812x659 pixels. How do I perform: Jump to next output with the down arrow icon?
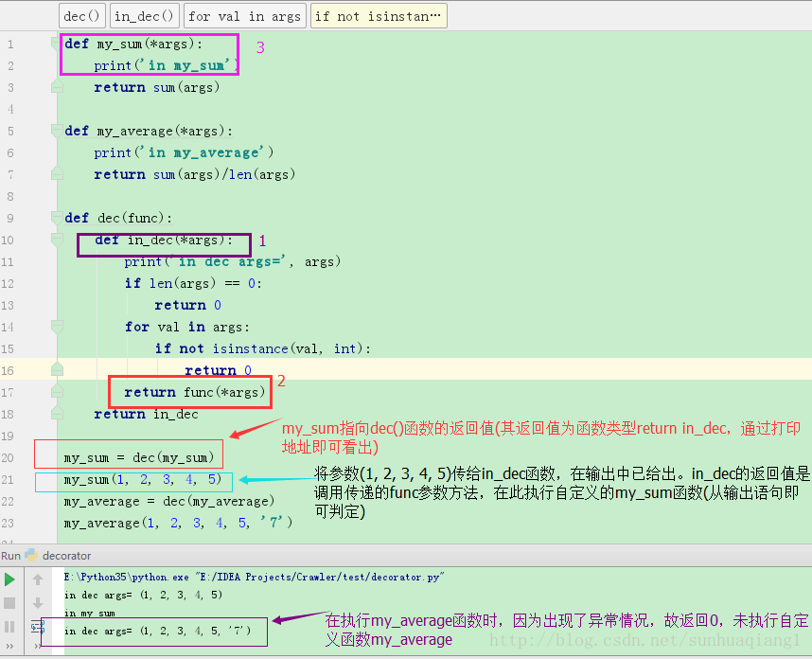tap(38, 603)
